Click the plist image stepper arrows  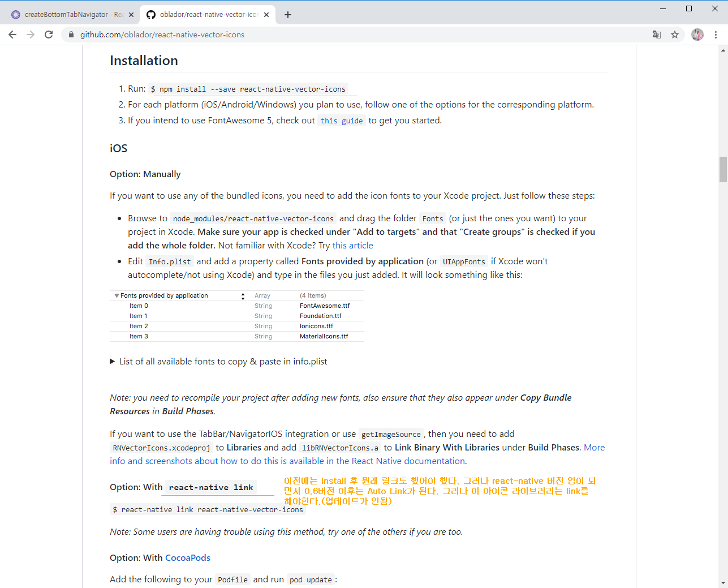[x=243, y=296]
